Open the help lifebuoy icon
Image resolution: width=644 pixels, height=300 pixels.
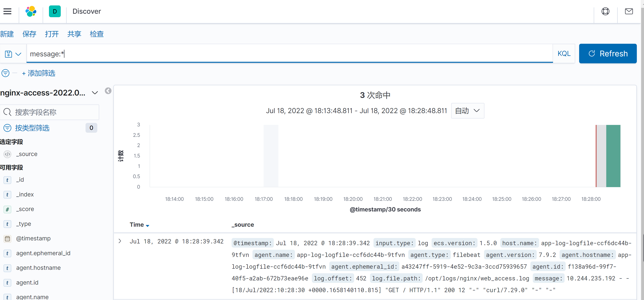(x=605, y=12)
